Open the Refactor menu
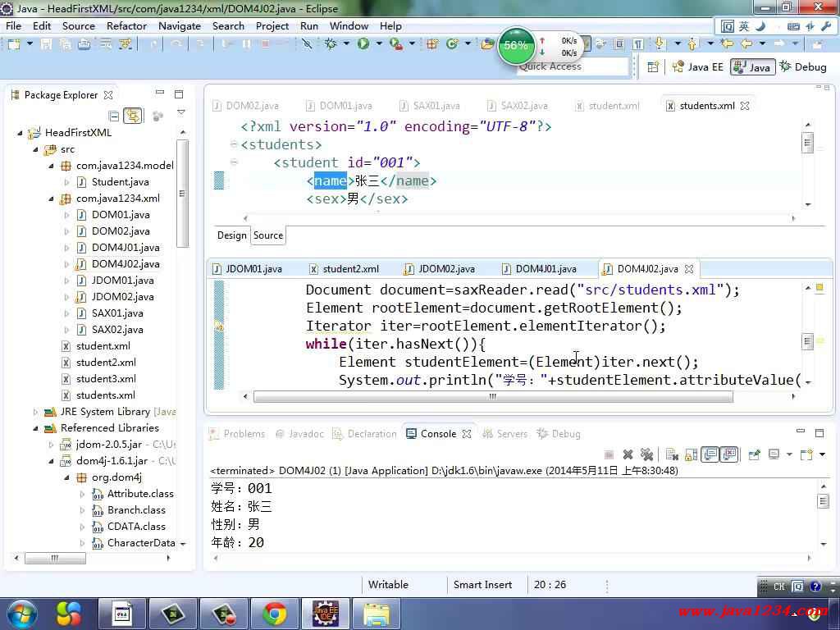 coord(126,25)
